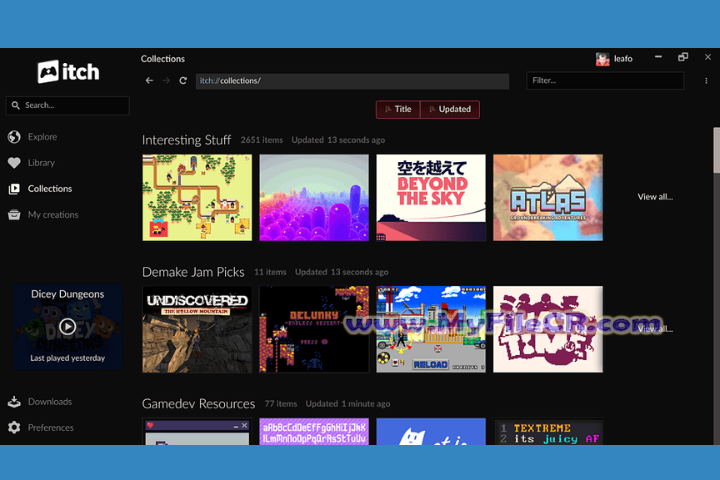The width and height of the screenshot is (720, 480).
Task: Open the maroon logo game thumbnail
Action: click(x=548, y=329)
